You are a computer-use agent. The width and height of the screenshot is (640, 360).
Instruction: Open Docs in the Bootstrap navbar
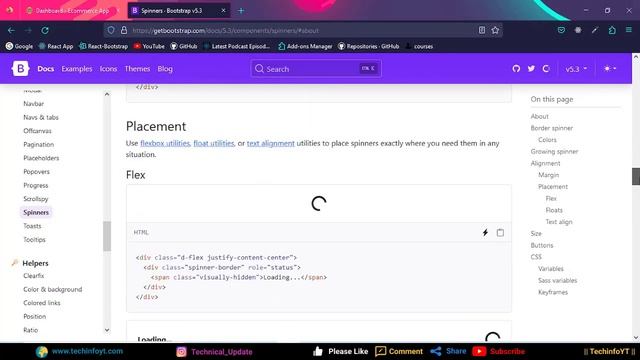45,69
